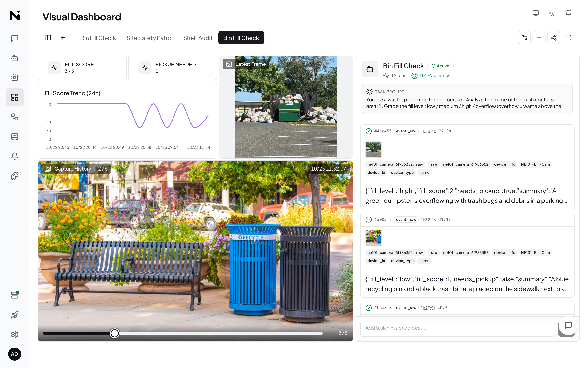This screenshot has height=368, width=588.
Task: Add a new dashboard tab with plus
Action: coord(63,38)
